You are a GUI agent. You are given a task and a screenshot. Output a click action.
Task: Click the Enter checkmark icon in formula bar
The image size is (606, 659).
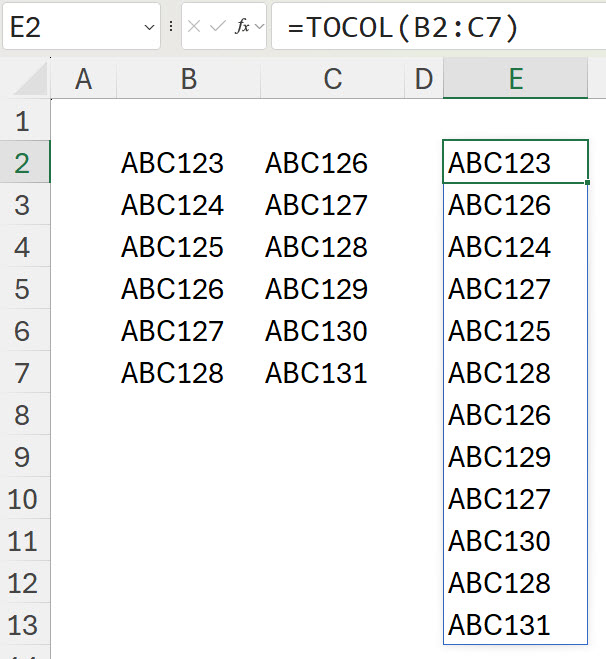tap(218, 27)
